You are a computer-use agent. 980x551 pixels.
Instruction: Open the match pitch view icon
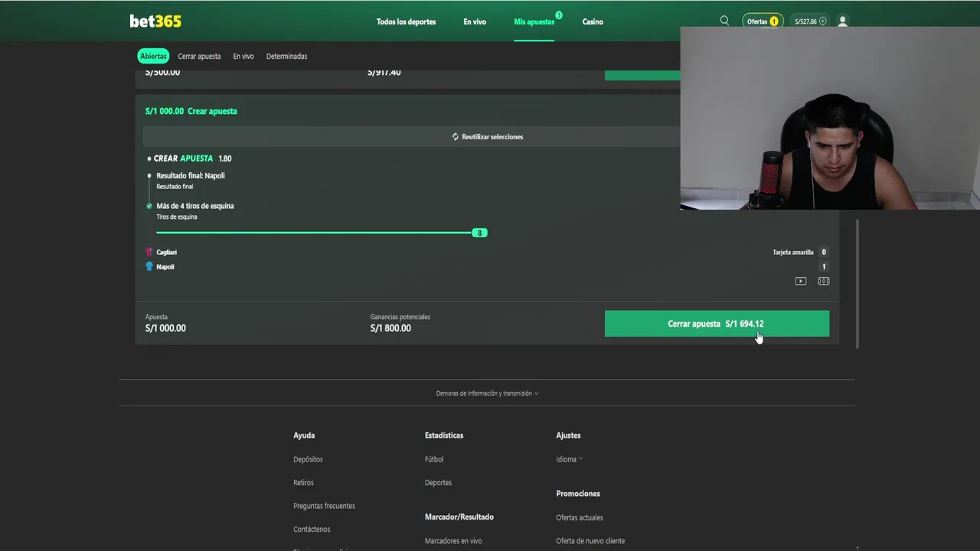coord(823,281)
